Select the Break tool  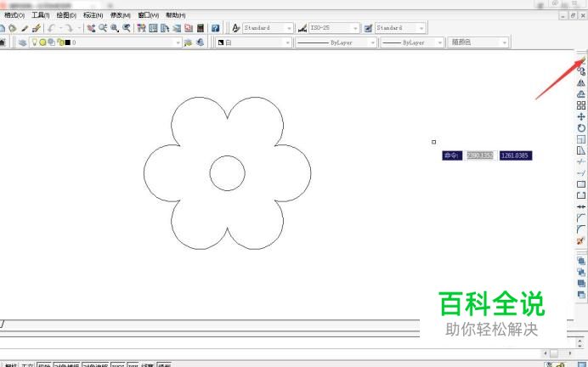581,195
